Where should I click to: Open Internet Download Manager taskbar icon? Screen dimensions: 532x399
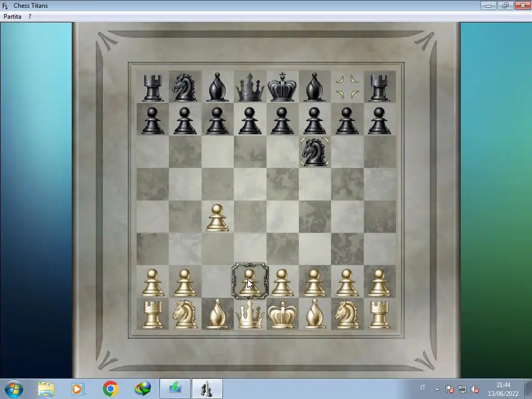[x=142, y=389]
